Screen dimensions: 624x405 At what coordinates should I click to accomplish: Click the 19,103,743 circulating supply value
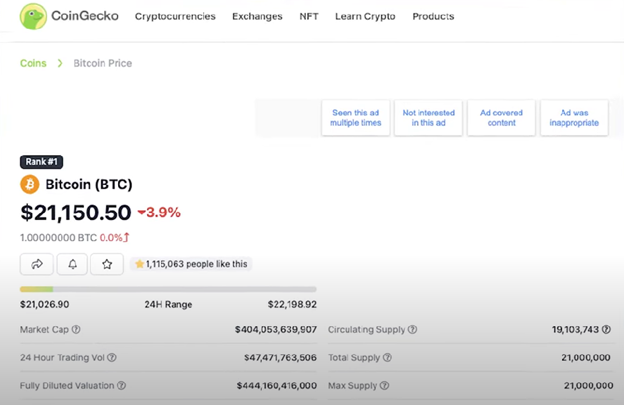coord(575,329)
